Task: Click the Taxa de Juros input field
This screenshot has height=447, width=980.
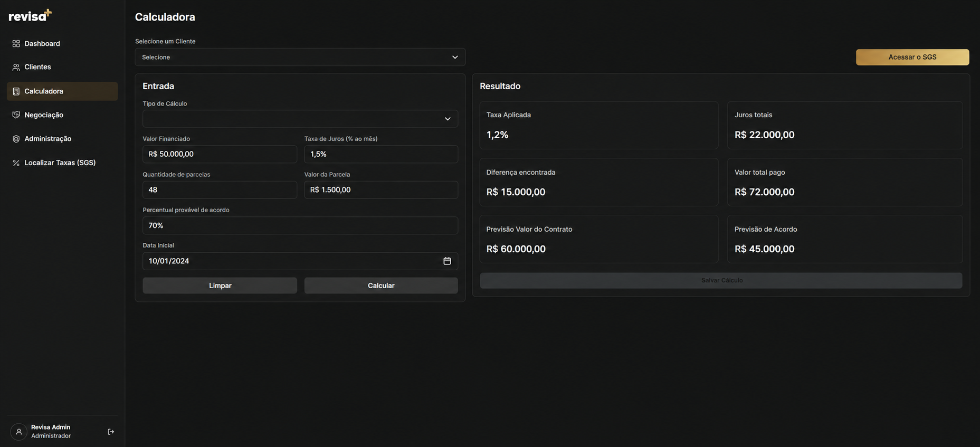Action: click(x=381, y=154)
